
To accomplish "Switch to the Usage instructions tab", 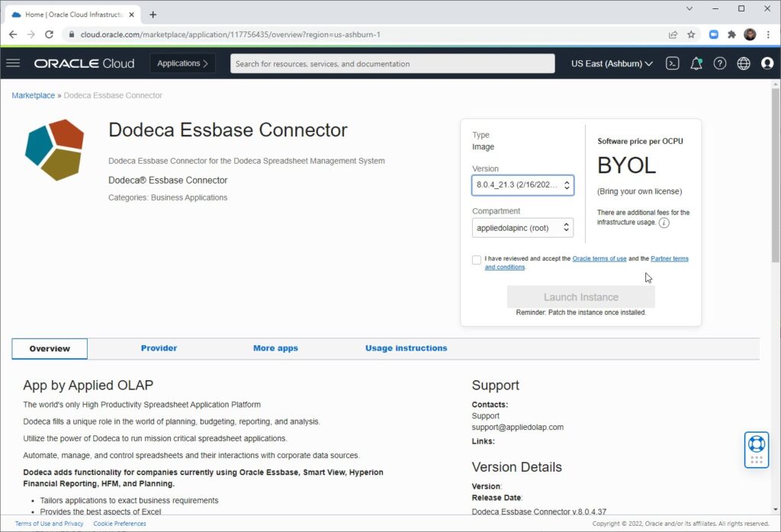I will point(406,348).
